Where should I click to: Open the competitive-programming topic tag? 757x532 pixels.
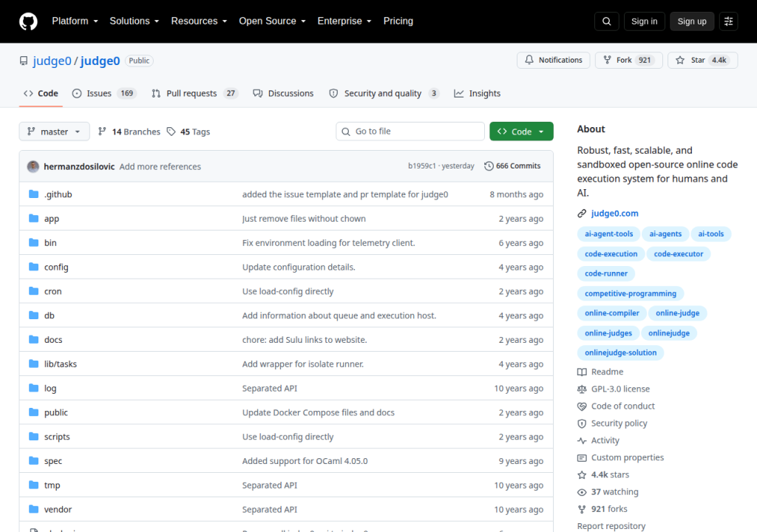pos(631,293)
